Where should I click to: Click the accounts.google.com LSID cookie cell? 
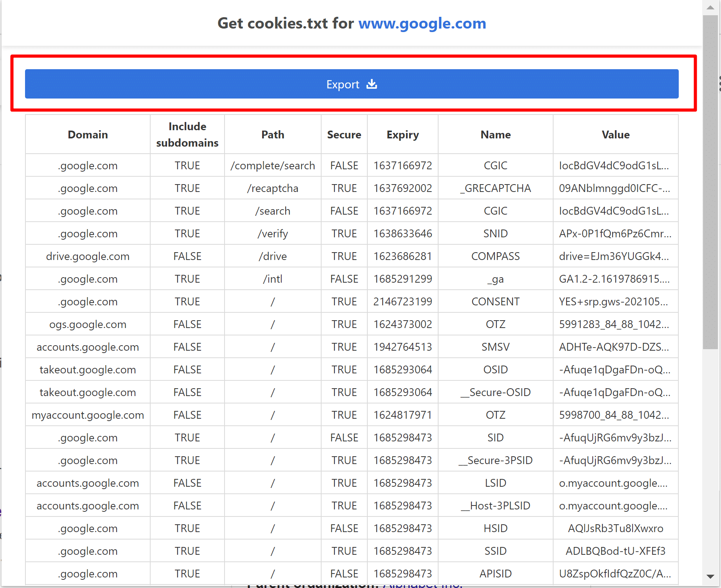495,483
